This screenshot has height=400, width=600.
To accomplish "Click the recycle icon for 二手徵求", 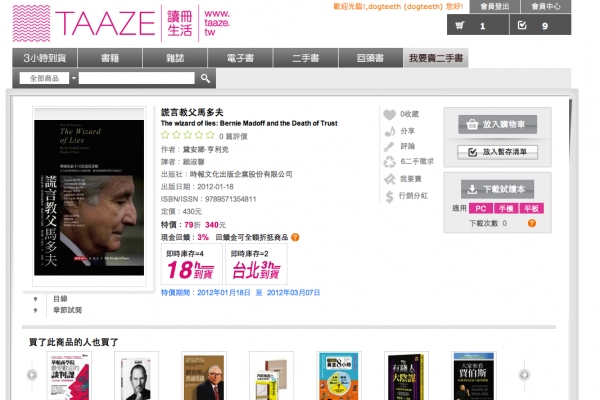I will click(390, 162).
